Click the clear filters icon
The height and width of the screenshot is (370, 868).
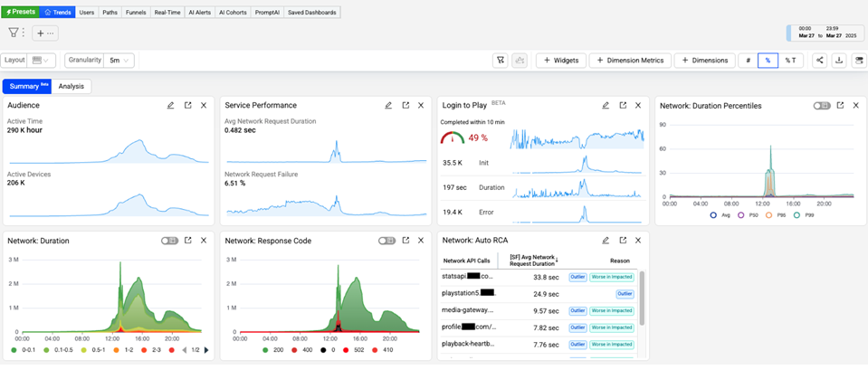pos(501,61)
